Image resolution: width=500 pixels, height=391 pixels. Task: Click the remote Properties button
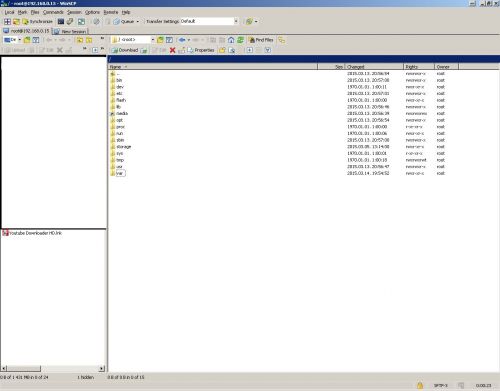[x=201, y=50]
